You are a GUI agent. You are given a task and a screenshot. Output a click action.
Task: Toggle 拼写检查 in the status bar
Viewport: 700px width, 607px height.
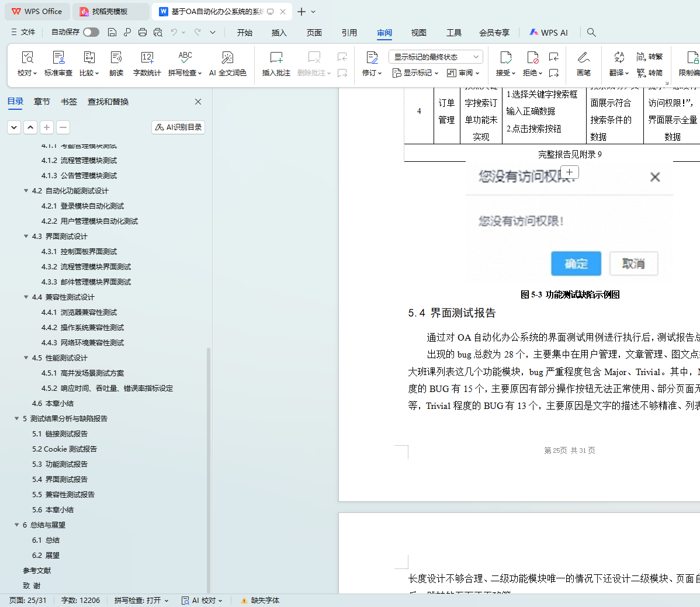click(141, 600)
